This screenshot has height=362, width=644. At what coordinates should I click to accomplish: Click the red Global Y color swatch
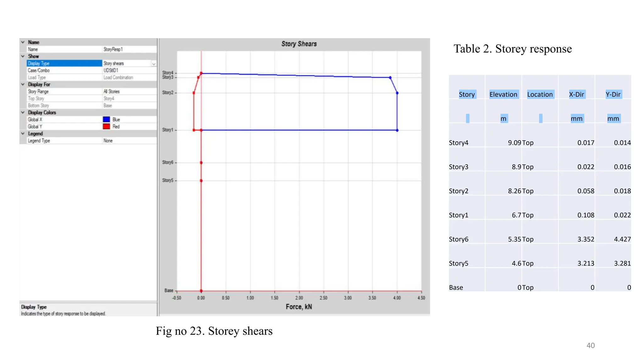(x=106, y=126)
